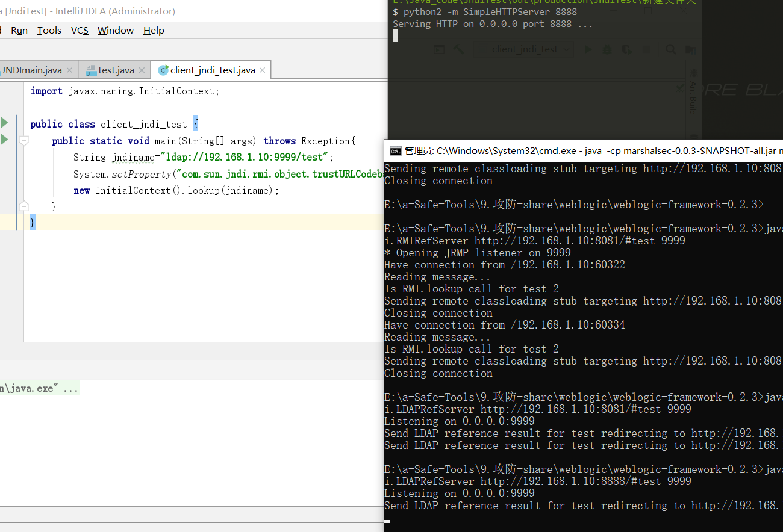Click the InitialContext().lookup(jndiname) line
Image resolution: width=783 pixels, height=532 pixels.
pos(176,190)
